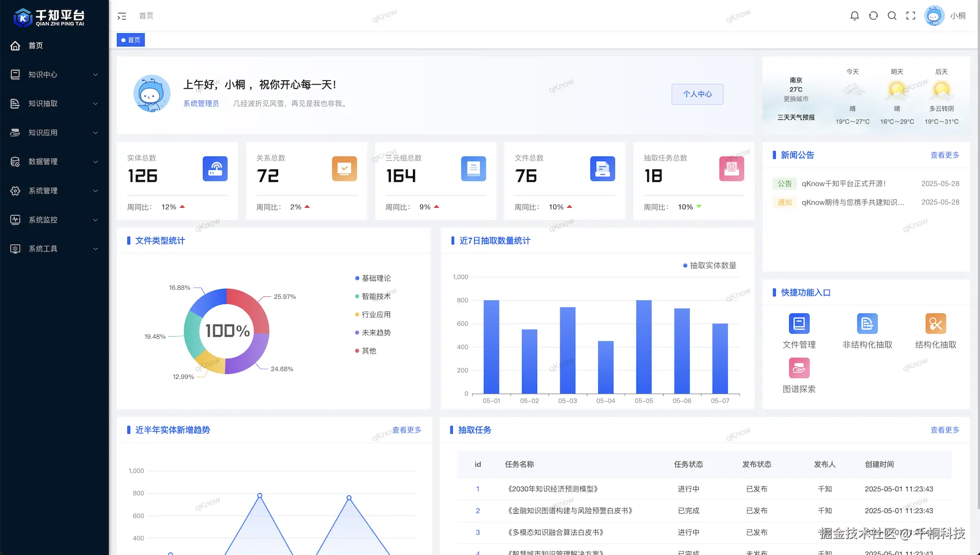This screenshot has width=980, height=555.
Task: Open the 图谱探索 shortcut icon
Action: click(x=799, y=368)
